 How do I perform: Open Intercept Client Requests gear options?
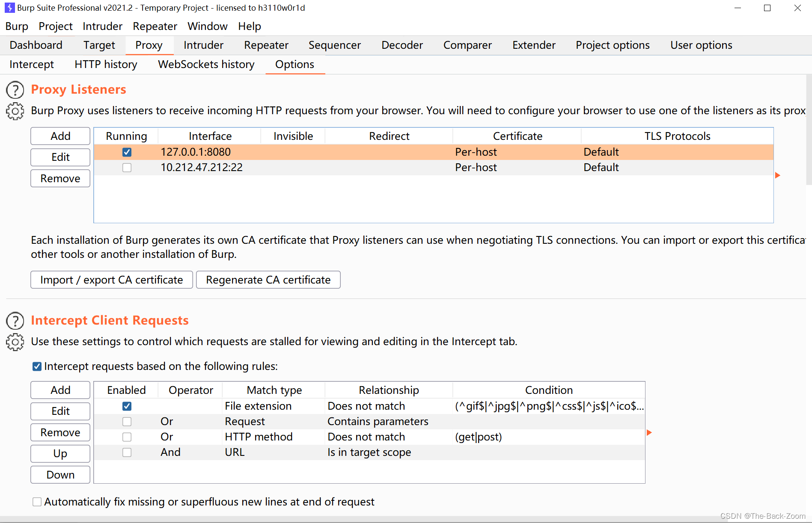(15, 342)
